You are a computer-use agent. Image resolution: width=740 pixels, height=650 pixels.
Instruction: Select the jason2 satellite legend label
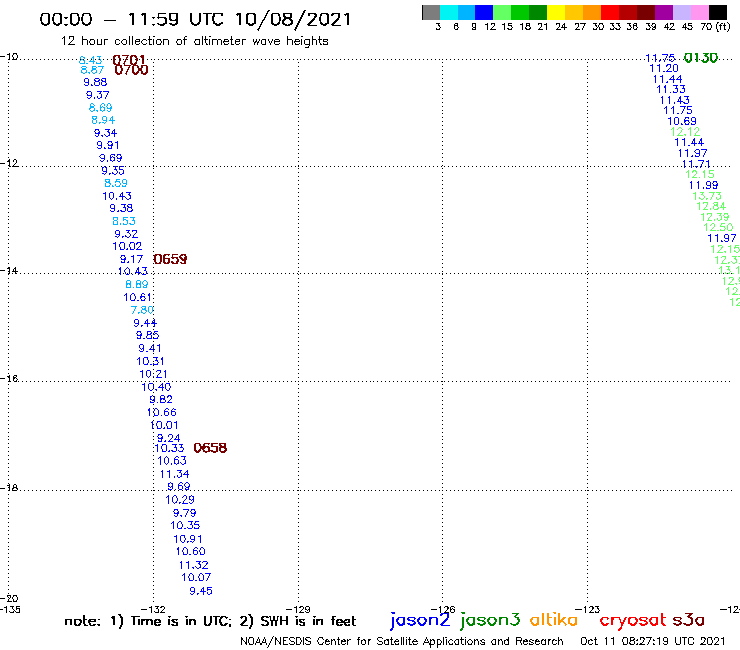[x=420, y=620]
